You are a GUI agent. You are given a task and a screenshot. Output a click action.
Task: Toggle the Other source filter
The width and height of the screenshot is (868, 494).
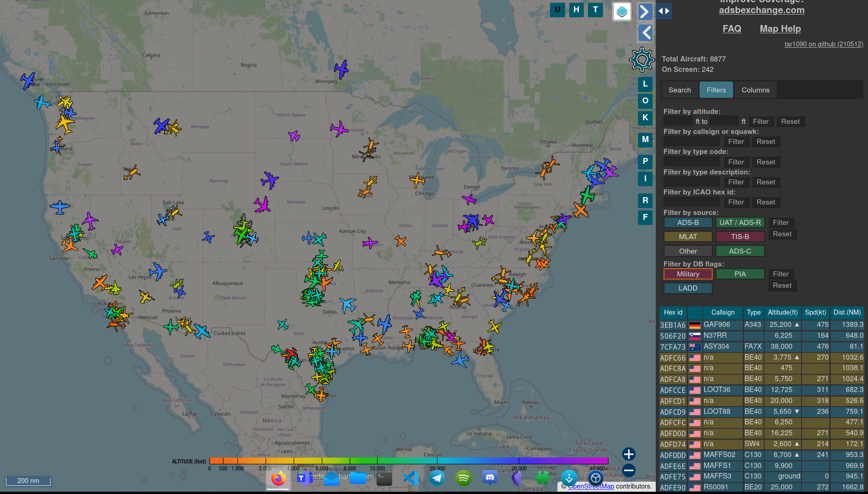(x=688, y=251)
